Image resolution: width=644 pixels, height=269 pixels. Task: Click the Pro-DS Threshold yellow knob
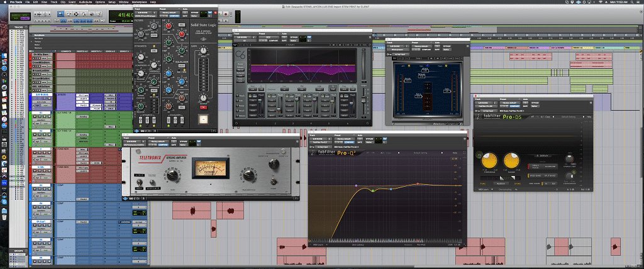tap(489, 160)
